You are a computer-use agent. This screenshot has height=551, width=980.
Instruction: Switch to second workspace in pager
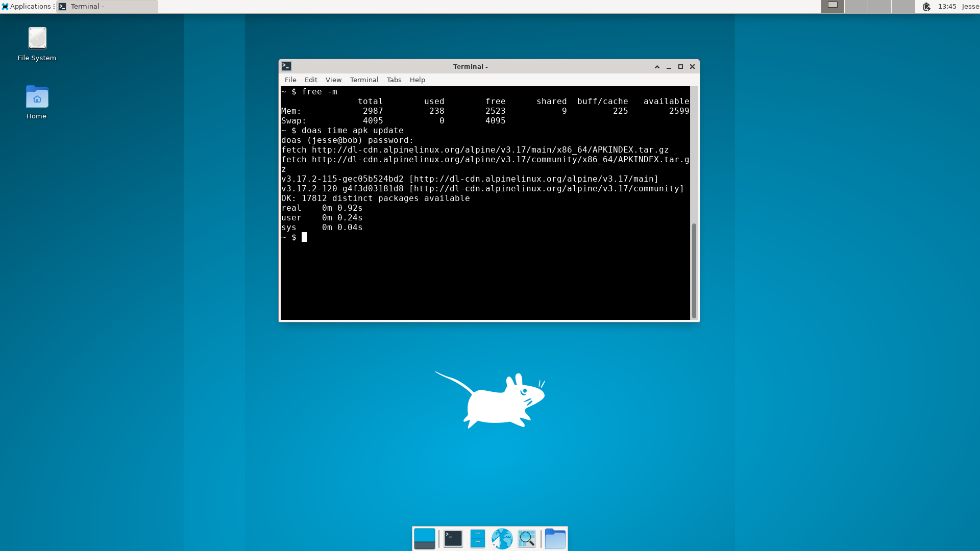[856, 7]
